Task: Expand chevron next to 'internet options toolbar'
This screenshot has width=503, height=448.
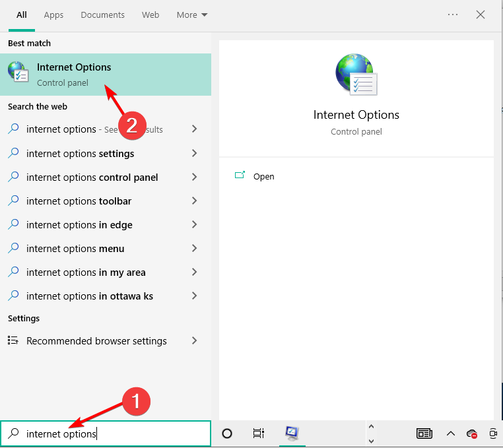Action: 194,201
